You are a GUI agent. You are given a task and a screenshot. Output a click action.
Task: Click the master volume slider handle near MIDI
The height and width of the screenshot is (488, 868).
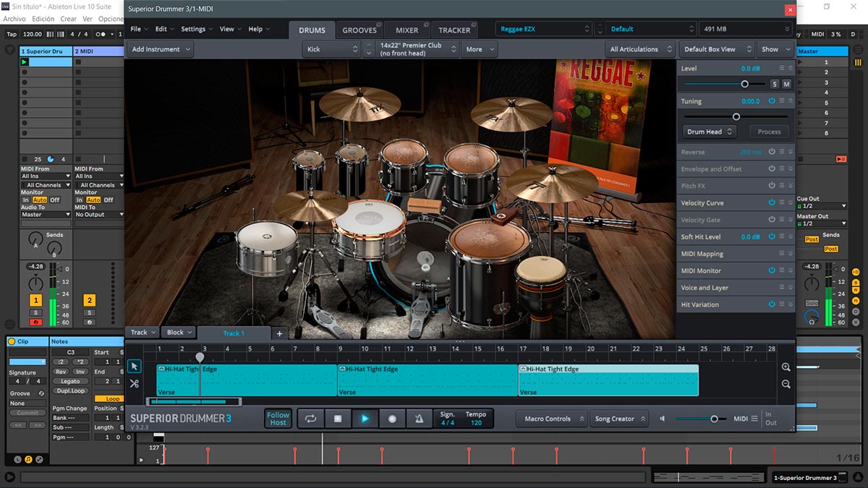click(714, 419)
